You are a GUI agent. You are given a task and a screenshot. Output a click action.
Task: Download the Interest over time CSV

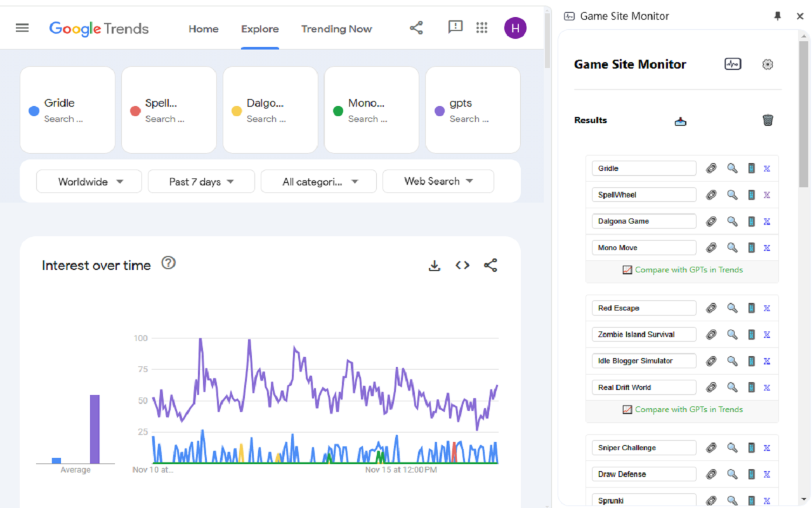coord(435,265)
